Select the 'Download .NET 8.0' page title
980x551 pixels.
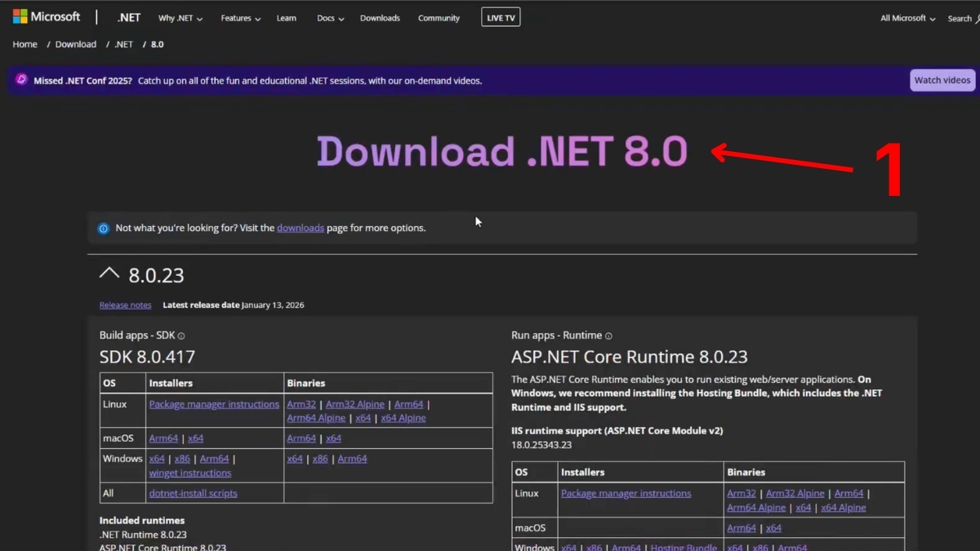pos(502,152)
